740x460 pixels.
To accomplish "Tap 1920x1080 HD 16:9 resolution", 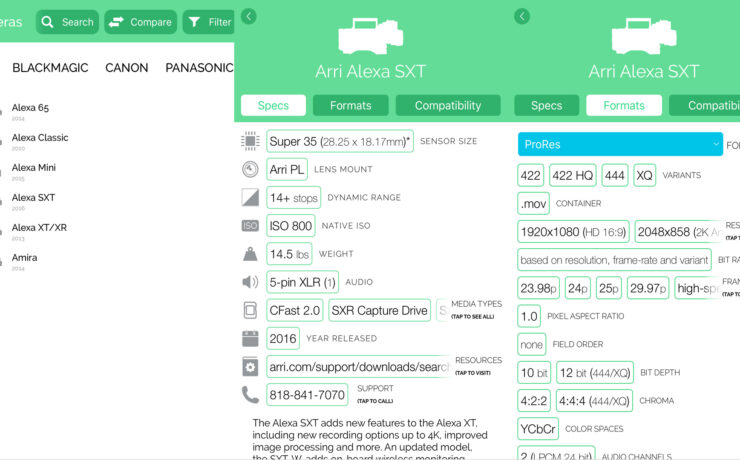I will [573, 232].
